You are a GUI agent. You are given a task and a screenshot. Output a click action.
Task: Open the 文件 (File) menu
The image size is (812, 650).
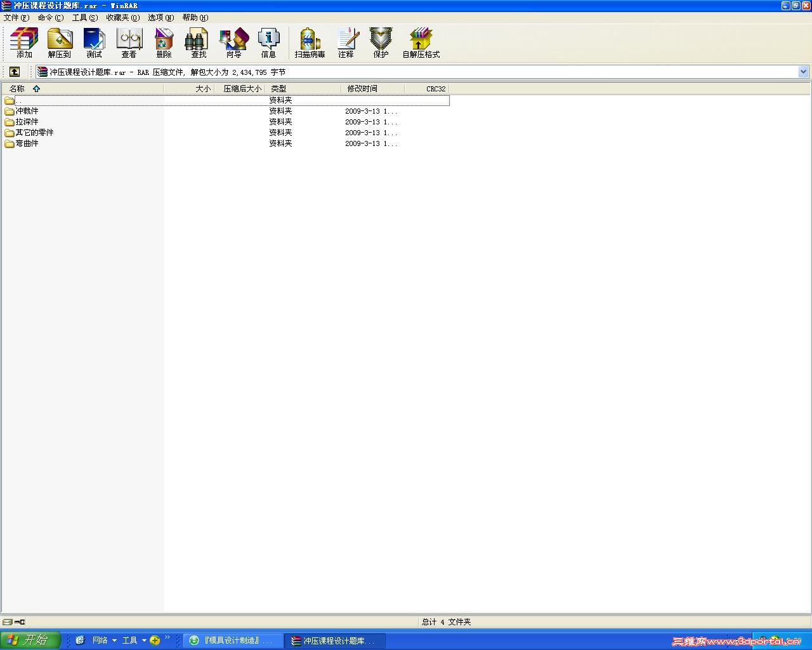pyautogui.click(x=16, y=18)
